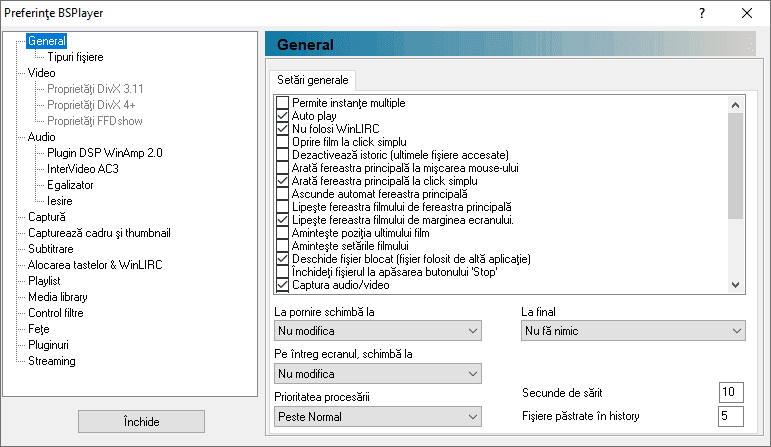
Task: Click the Închide button
Action: click(141, 421)
